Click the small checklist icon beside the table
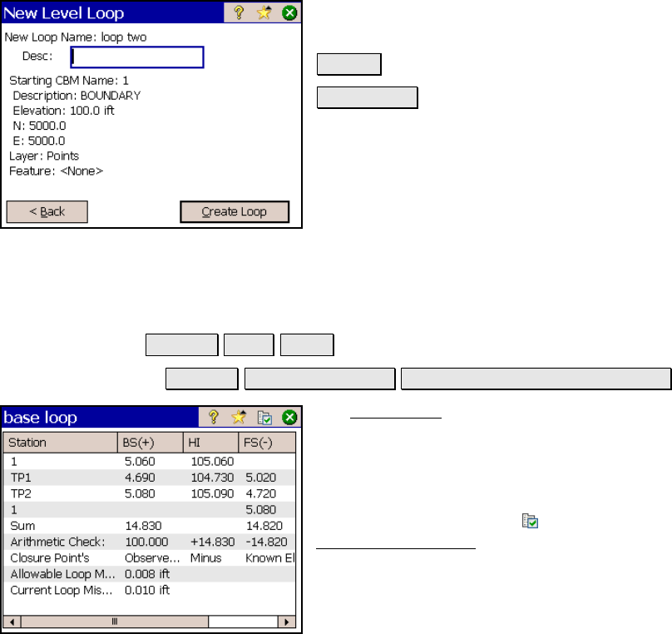This screenshot has width=672, height=634. click(x=530, y=522)
